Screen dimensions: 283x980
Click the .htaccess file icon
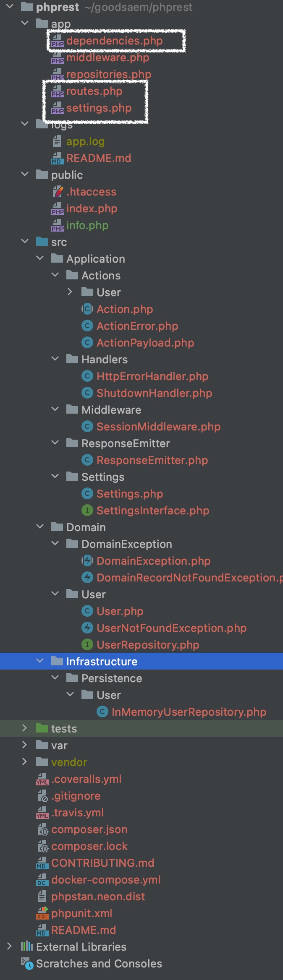57,192
